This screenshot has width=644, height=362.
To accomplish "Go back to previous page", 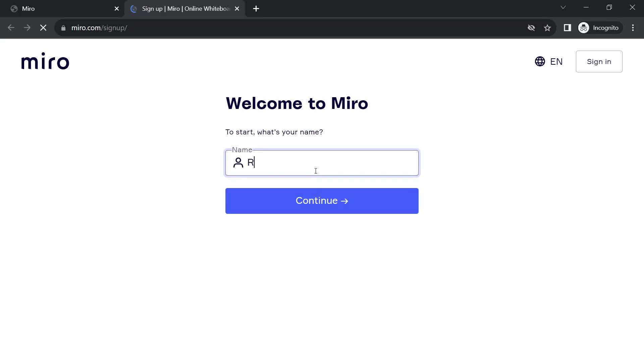I will [11, 28].
